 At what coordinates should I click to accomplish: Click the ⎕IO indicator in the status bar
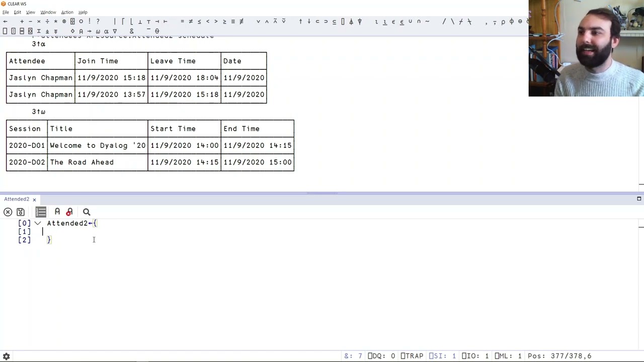click(x=474, y=356)
